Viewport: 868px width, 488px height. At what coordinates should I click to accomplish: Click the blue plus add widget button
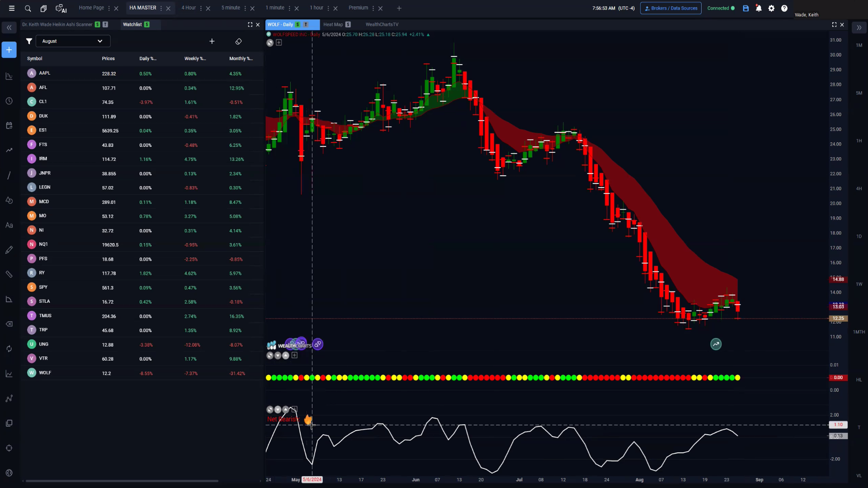pyautogui.click(x=9, y=50)
